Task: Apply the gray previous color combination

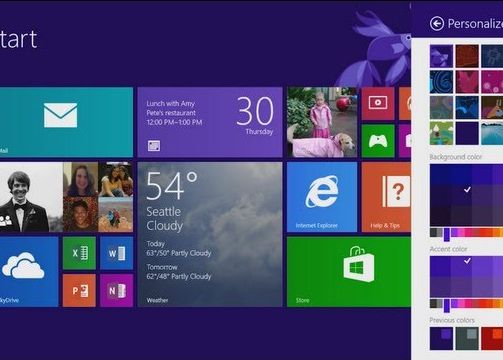Action: (467, 338)
